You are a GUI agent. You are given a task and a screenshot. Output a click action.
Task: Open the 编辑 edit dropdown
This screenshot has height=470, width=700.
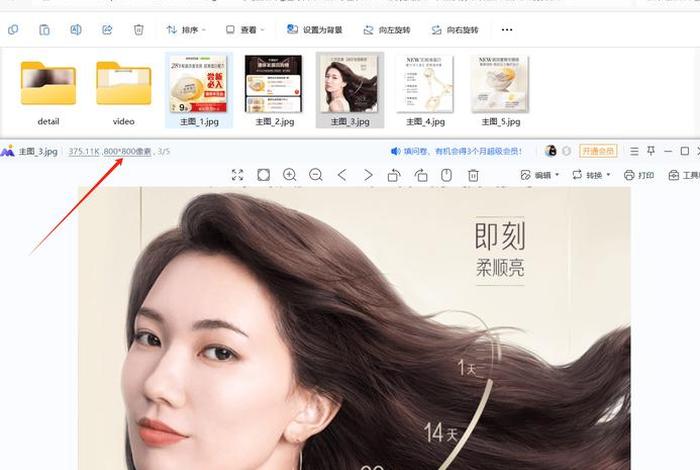pyautogui.click(x=539, y=175)
